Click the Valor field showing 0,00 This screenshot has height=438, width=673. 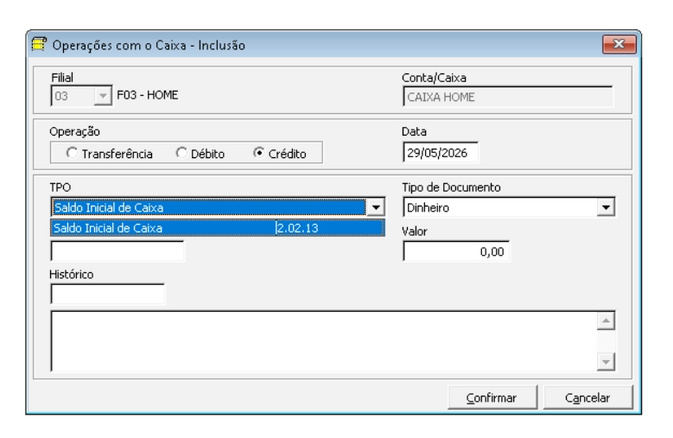456,251
